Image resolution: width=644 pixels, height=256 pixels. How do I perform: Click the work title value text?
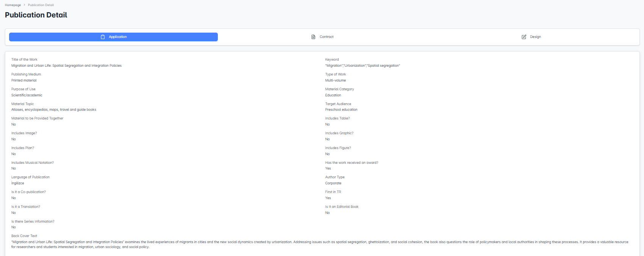click(x=66, y=66)
